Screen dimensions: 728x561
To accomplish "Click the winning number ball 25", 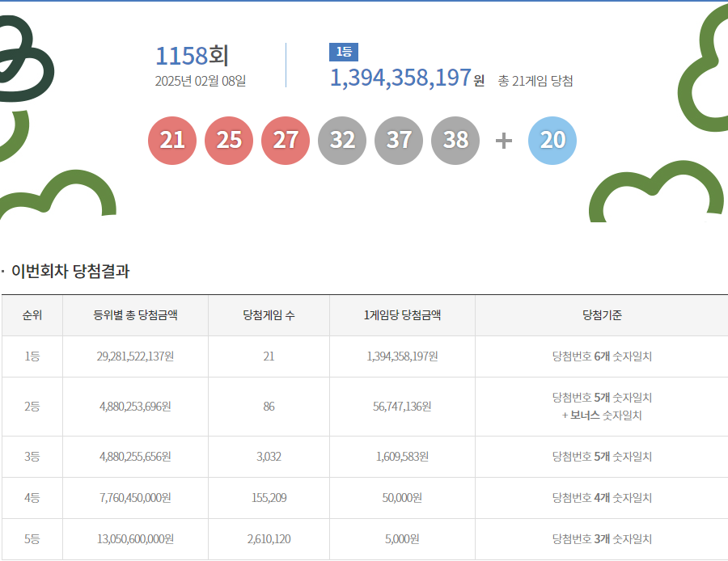I will tap(228, 140).
